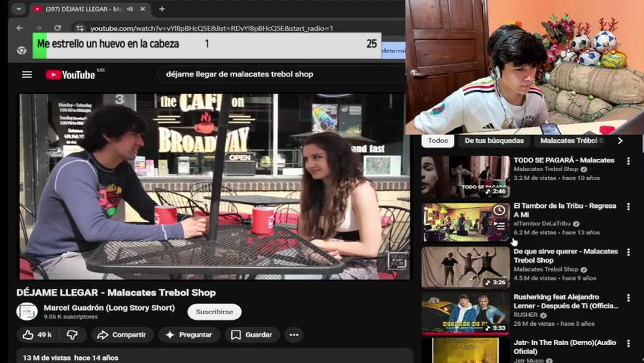Add Regresa A Mi to queue

click(x=499, y=226)
